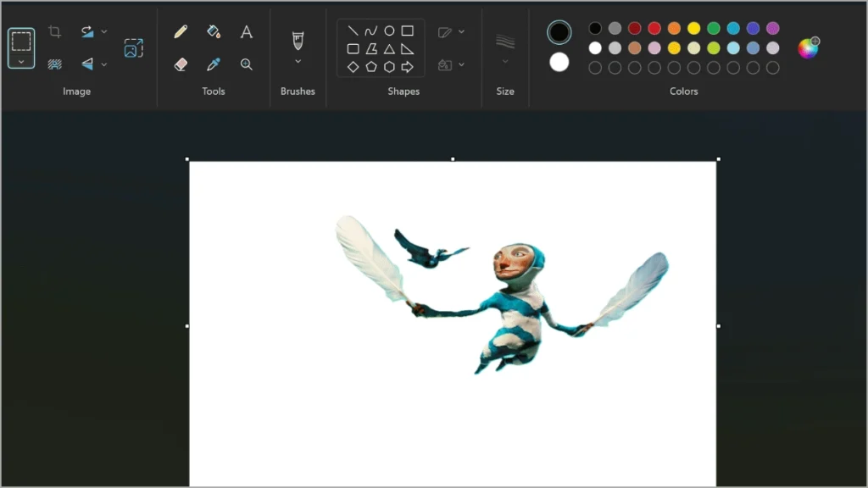Viewport: 868px width, 488px height.
Task: Click the Shapes group label
Action: [403, 91]
